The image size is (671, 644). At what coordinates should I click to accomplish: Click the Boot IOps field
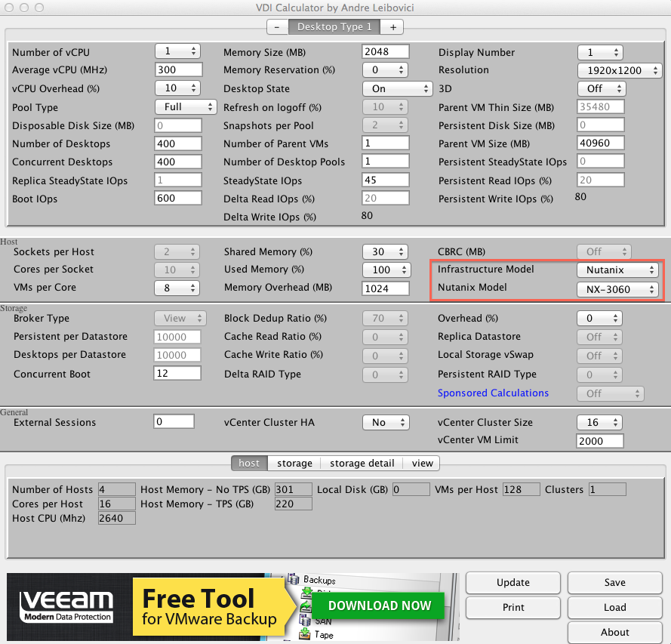click(177, 198)
